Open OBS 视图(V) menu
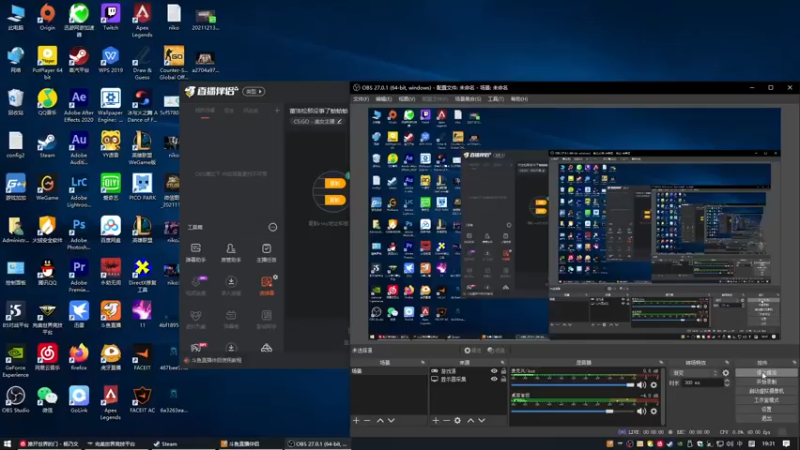 407,99
